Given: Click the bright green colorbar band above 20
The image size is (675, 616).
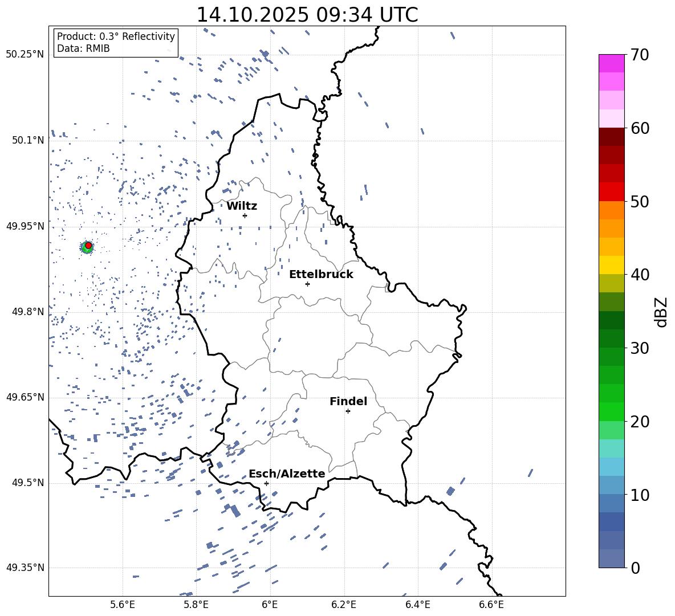Looking at the screenshot, I should (611, 411).
